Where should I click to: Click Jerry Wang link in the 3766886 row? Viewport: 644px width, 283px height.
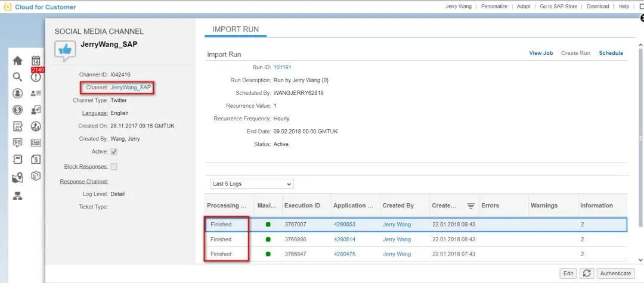coord(397,239)
